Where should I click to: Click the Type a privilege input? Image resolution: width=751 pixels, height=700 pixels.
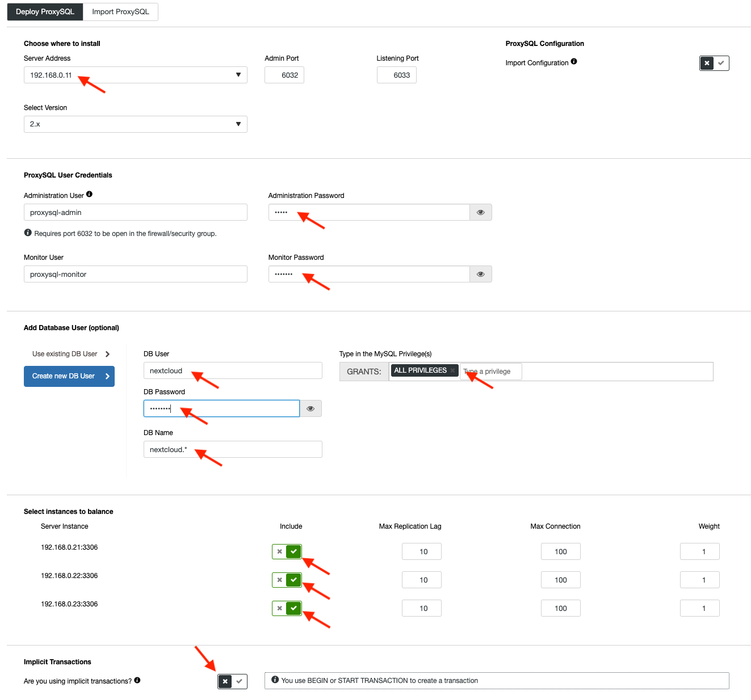[490, 372]
